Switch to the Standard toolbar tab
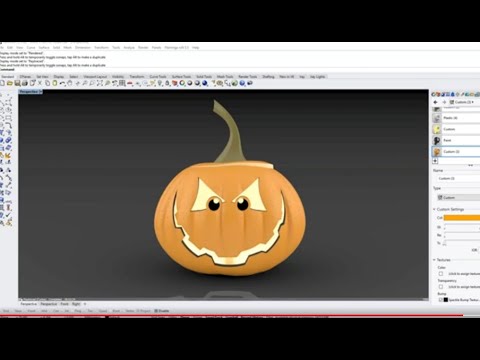 coord(7,77)
